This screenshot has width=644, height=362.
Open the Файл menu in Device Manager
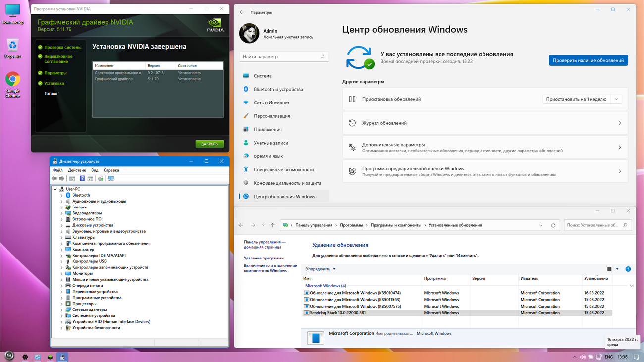57,170
